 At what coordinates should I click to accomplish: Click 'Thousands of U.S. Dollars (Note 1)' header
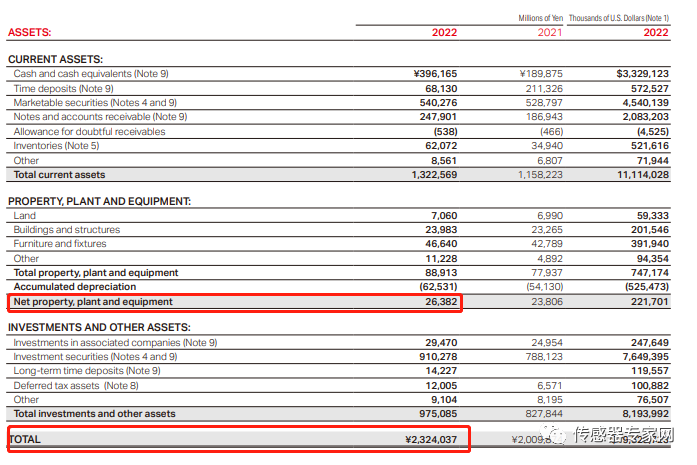coord(619,18)
